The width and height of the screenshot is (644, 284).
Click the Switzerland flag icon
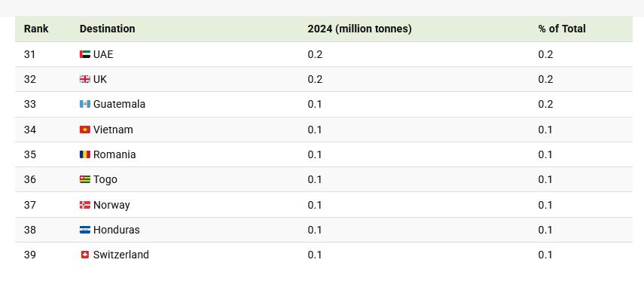coord(84,255)
